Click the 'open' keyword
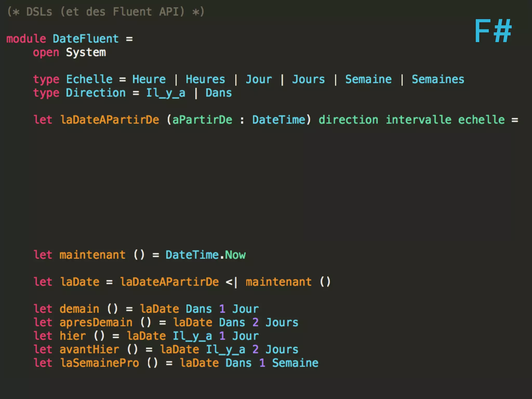The image size is (532, 399). [46, 53]
